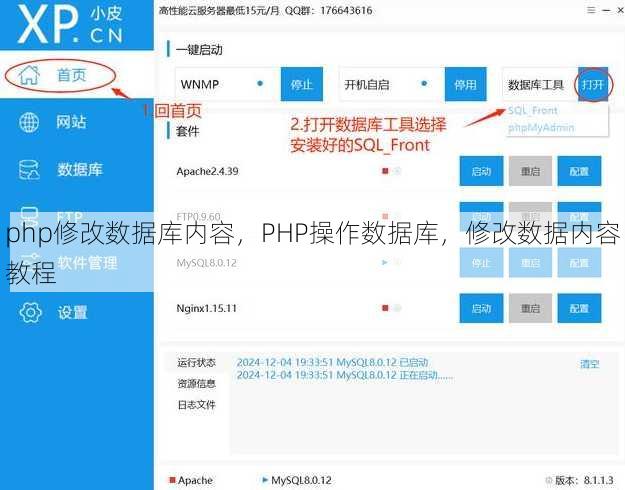The height and width of the screenshot is (490, 625).
Task: Choose SQL_Front from the database tool list
Action: tap(533, 110)
